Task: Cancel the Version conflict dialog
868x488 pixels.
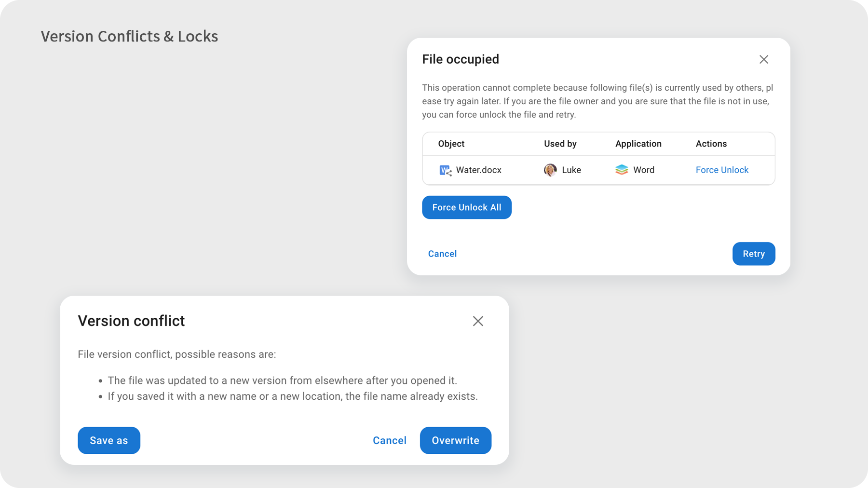Action: tap(390, 440)
